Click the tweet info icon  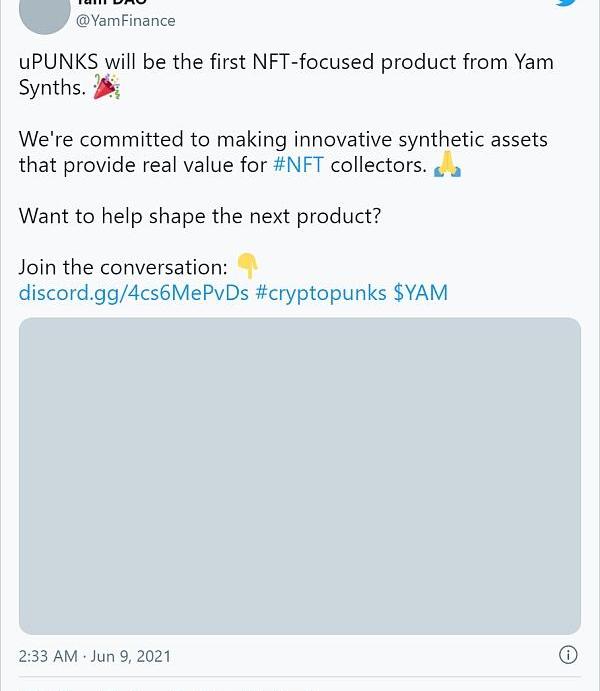[x=568, y=655]
